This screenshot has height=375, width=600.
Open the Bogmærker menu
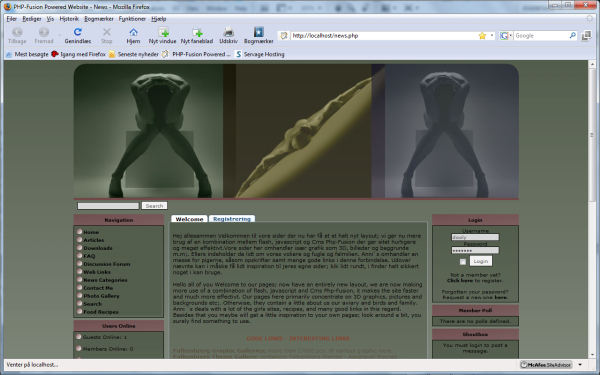coord(99,19)
